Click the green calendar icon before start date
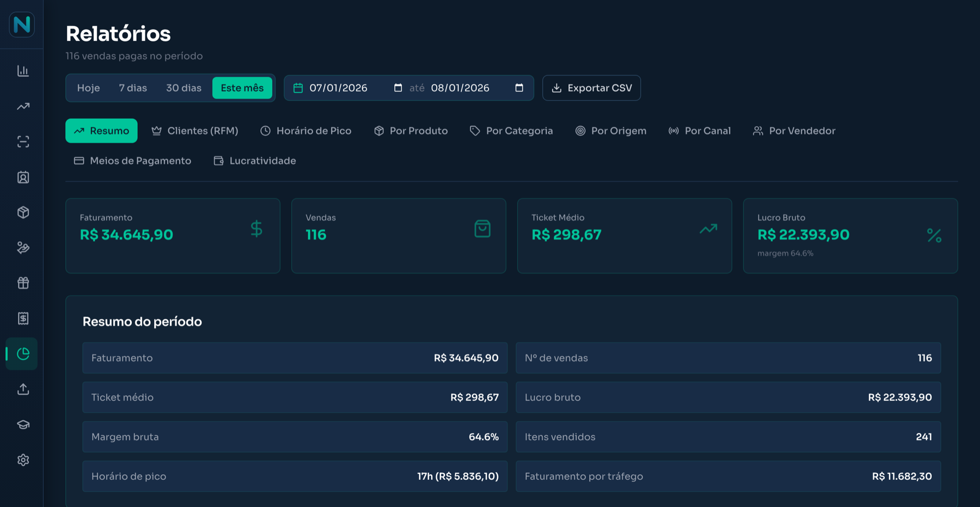Screen dimensions: 980x507 [298, 88]
